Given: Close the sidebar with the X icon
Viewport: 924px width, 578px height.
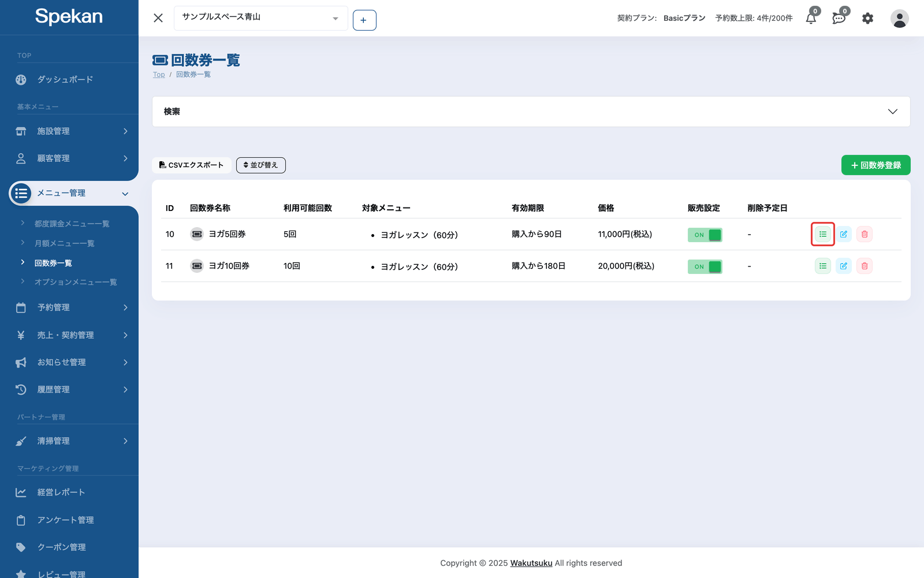Looking at the screenshot, I should (x=158, y=18).
